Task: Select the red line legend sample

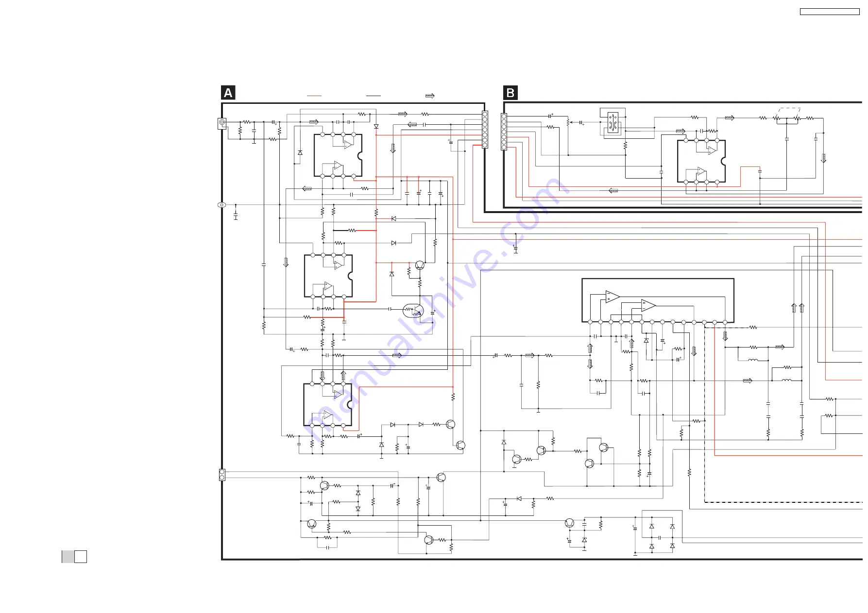Action: tap(314, 96)
